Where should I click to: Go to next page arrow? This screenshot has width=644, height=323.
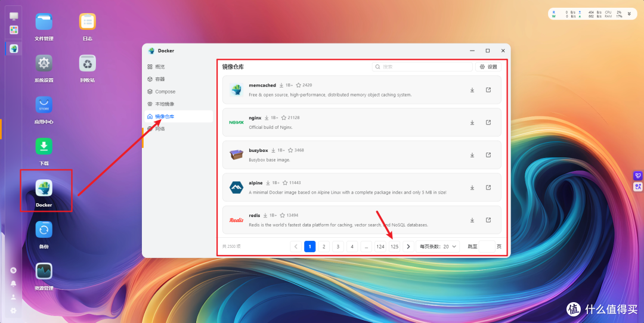click(408, 247)
